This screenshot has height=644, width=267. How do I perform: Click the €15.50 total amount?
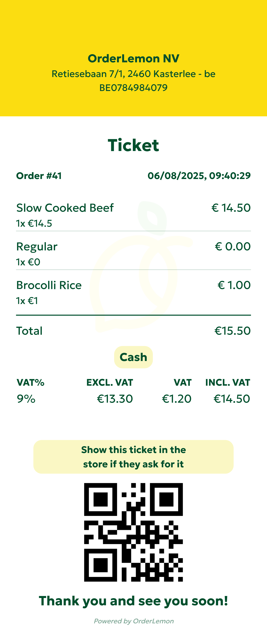coord(232,331)
